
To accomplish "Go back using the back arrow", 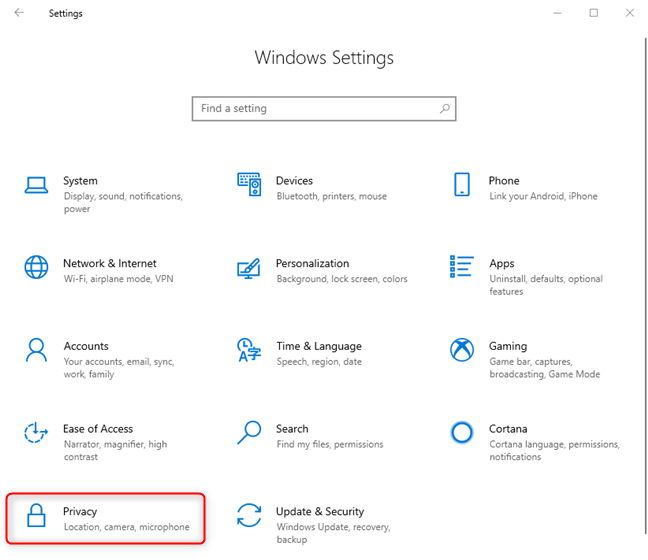I will coord(19,13).
